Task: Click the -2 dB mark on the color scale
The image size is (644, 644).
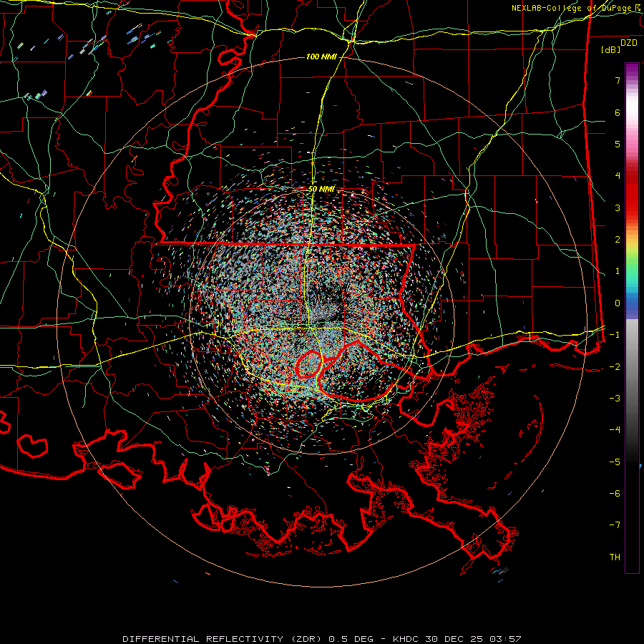Action: (x=615, y=367)
